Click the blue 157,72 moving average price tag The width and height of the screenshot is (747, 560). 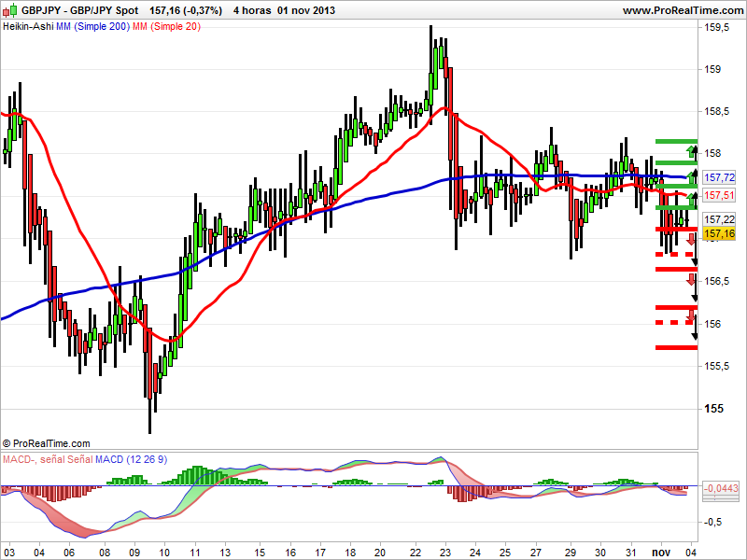(719, 177)
